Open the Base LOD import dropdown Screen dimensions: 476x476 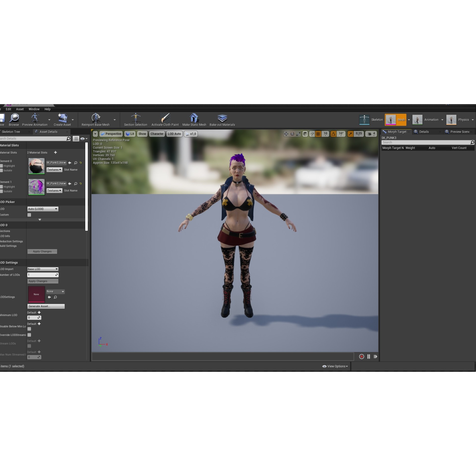pyautogui.click(x=43, y=269)
